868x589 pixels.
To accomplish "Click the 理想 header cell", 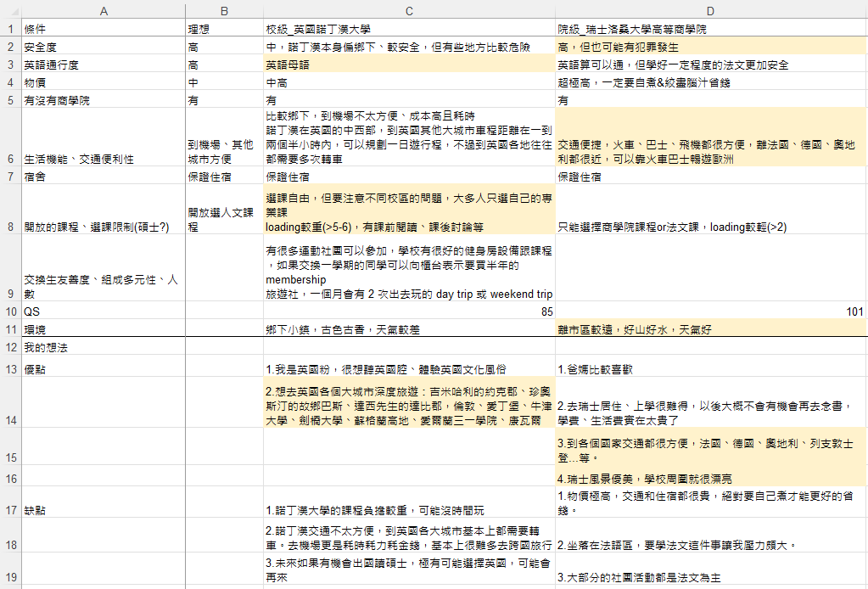I will click(224, 29).
